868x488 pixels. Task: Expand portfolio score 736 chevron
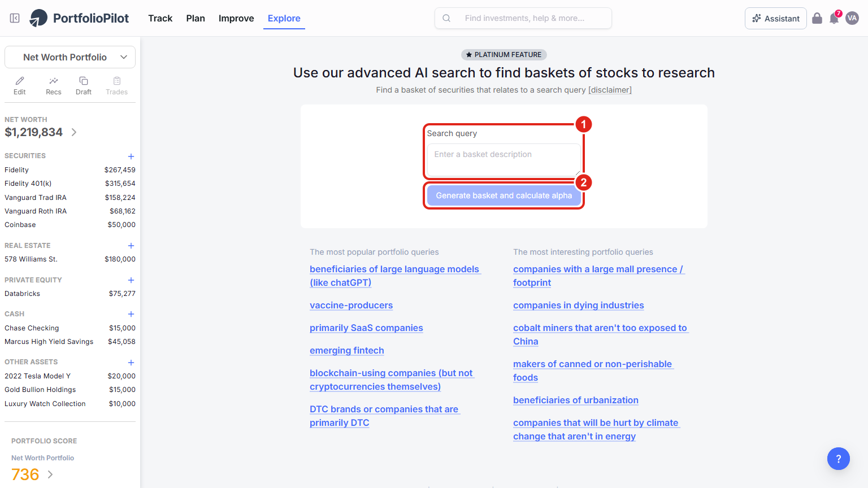50,474
